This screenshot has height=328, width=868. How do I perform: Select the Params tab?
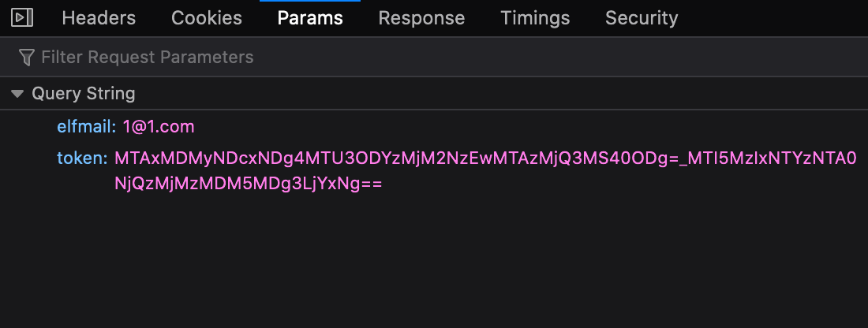[x=310, y=18]
